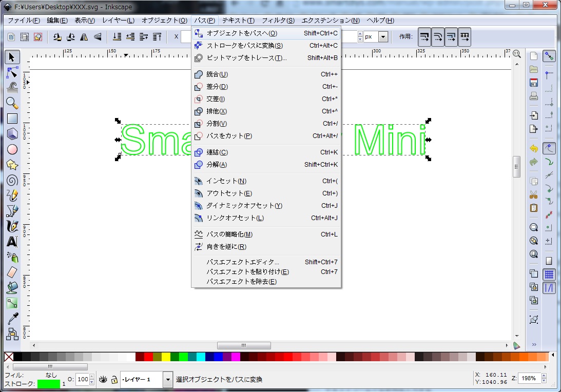The image size is (561, 392).
Task: Select the Node editing tool
Action: [x=12, y=73]
